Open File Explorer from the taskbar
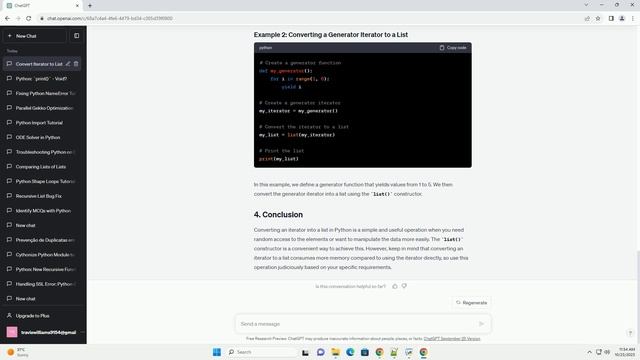The image size is (640, 360). click(x=336, y=352)
